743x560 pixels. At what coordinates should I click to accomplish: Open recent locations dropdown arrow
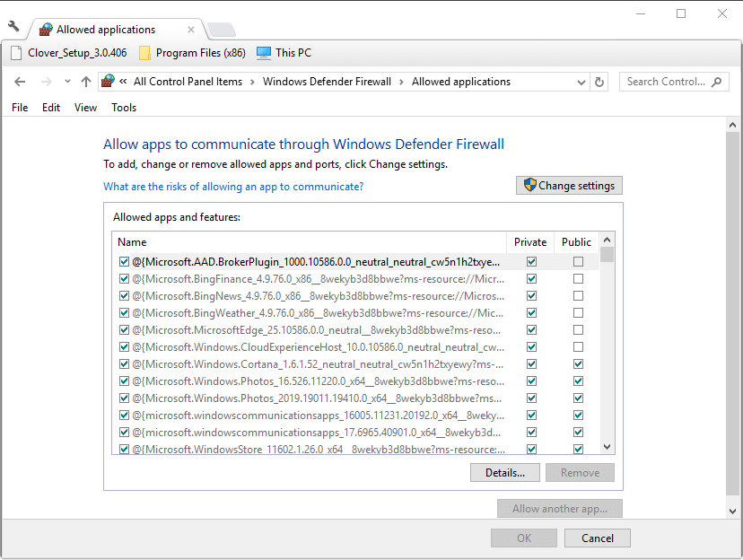click(68, 82)
